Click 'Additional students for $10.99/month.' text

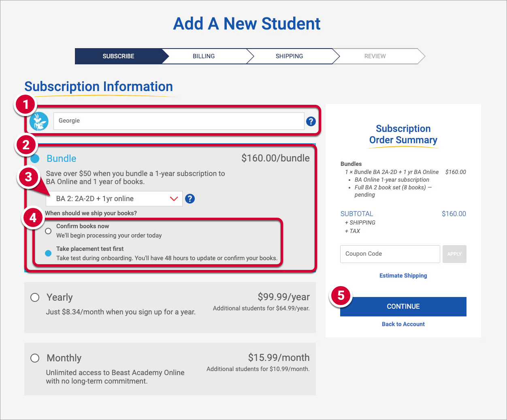[258, 369]
